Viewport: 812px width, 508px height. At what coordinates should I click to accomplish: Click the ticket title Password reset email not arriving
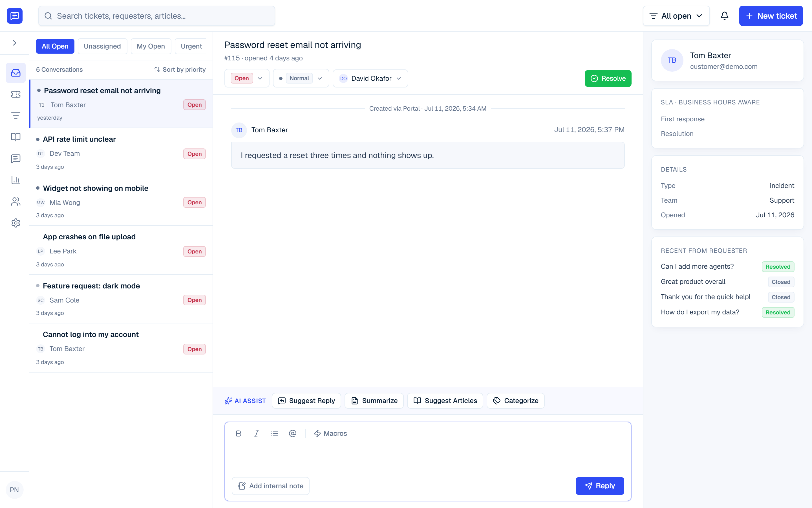tap(293, 45)
